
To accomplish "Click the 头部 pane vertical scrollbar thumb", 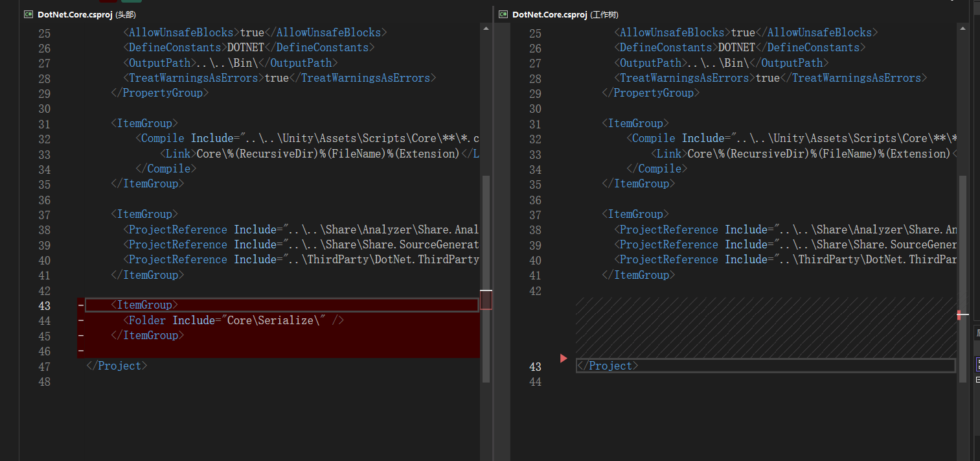I will point(486,279).
